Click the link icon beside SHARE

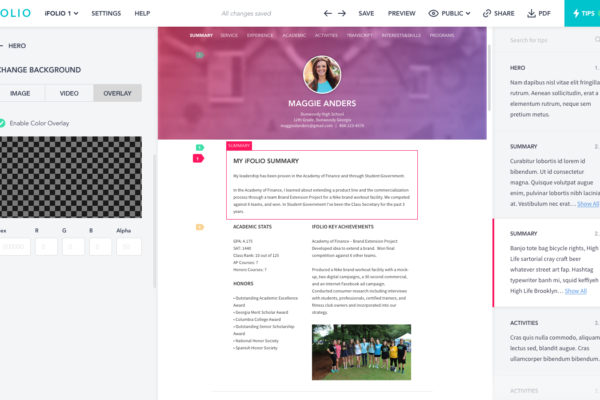487,13
